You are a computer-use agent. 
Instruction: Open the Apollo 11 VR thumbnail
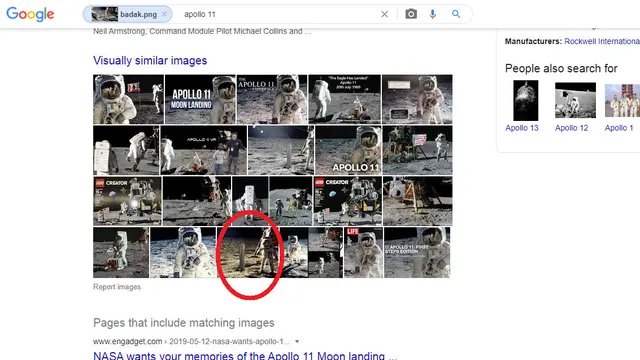(x=204, y=150)
